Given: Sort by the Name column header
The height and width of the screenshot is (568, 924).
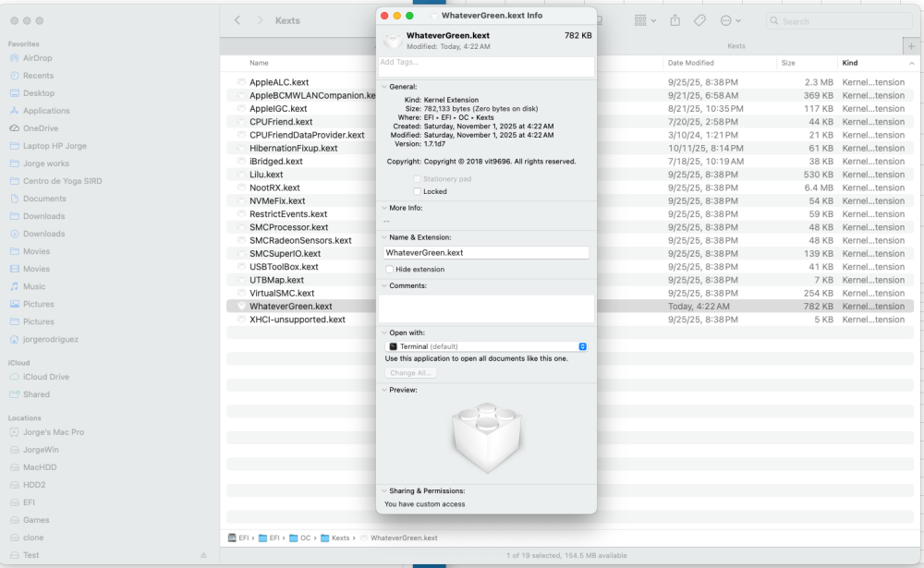Looking at the screenshot, I should [259, 63].
